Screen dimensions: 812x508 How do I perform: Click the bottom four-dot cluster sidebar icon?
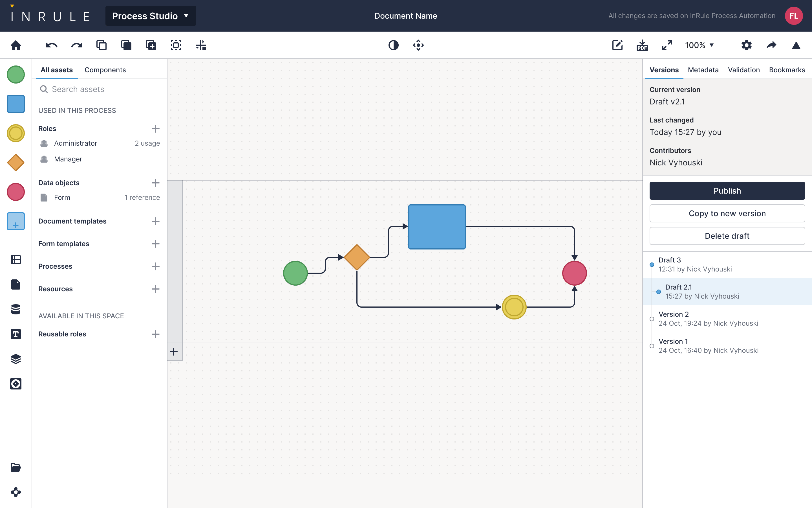(16, 492)
